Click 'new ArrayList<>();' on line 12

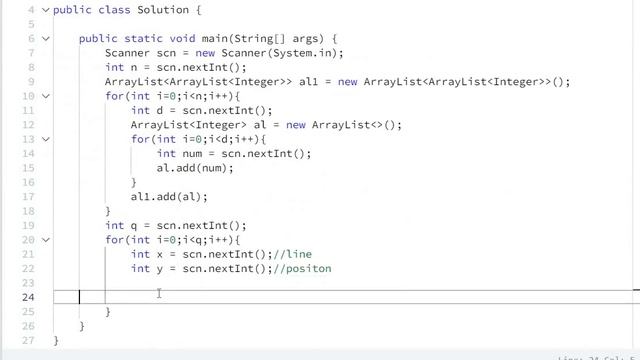344,125
